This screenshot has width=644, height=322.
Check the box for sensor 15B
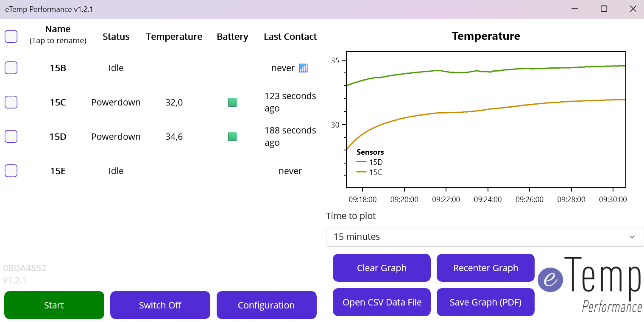tap(11, 68)
